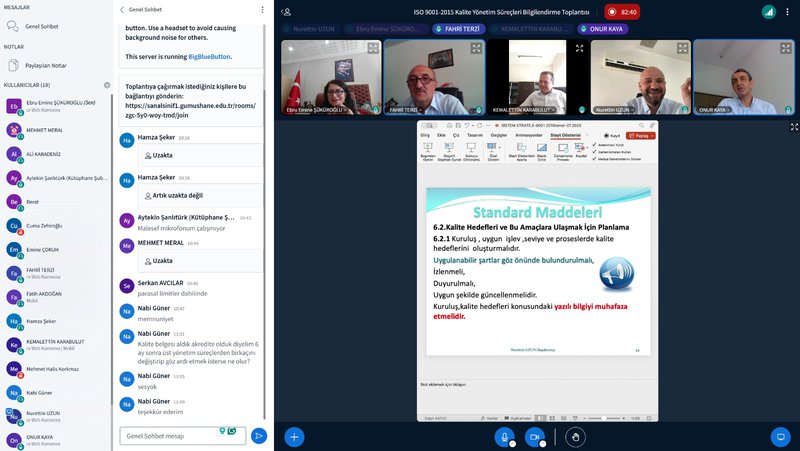This screenshot has height=451, width=800.
Task: Toggle webcam sharing button
Action: click(x=535, y=437)
